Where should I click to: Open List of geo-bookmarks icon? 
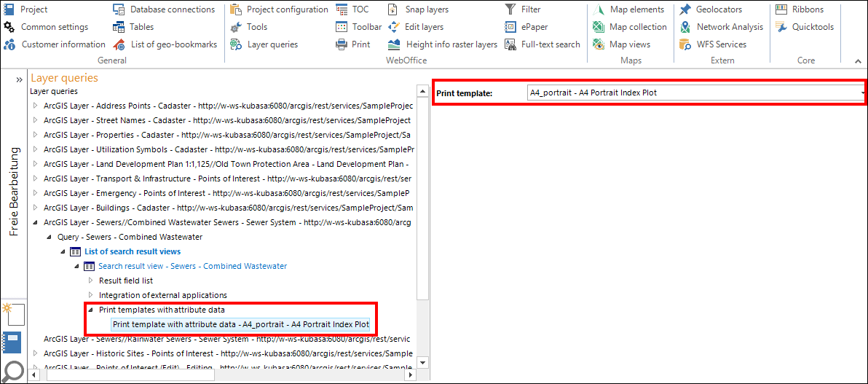point(119,44)
